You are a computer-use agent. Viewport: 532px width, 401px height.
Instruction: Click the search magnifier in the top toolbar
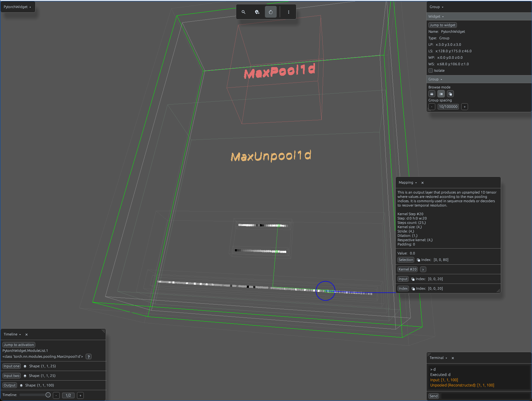point(244,12)
